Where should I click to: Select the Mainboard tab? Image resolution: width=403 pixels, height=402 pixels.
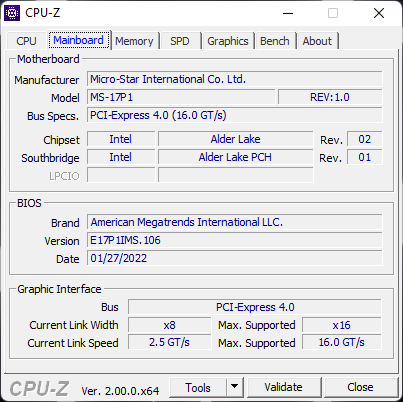pos(78,40)
